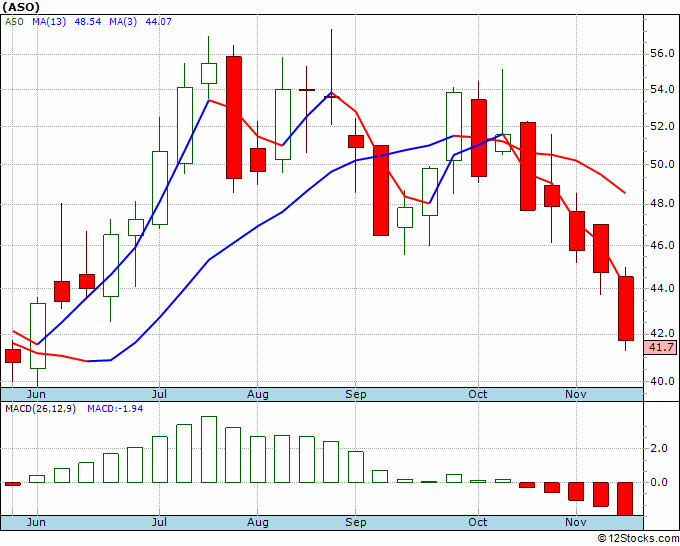Click the 52.0 price axis label

(x=662, y=127)
